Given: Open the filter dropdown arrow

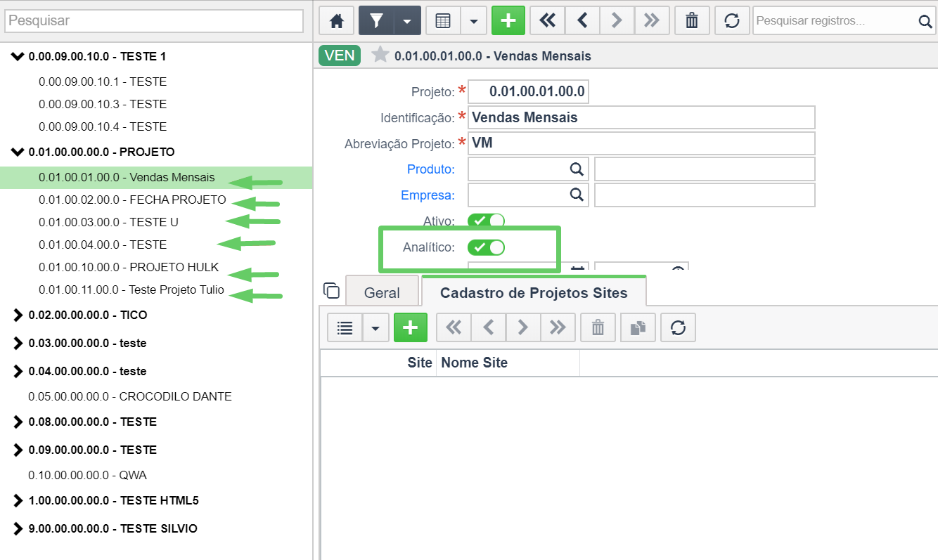Looking at the screenshot, I should point(407,20).
